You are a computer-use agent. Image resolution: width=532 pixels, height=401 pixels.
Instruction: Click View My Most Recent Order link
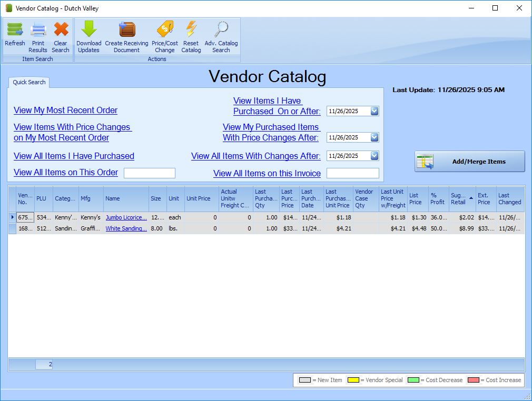[65, 111]
